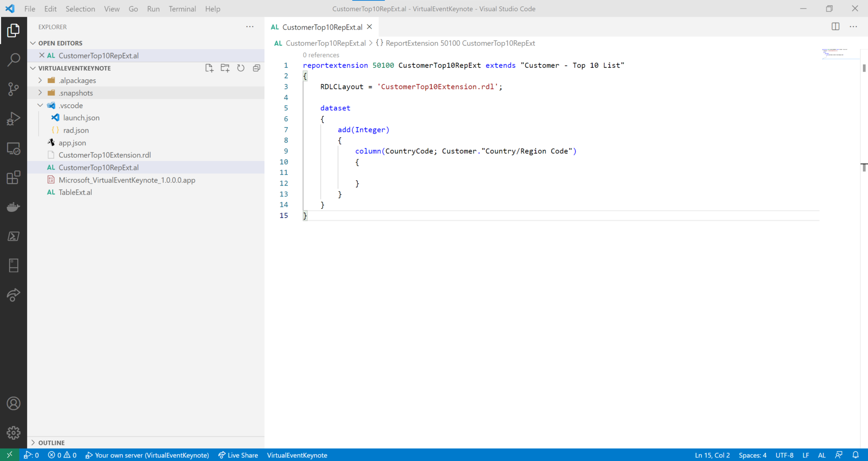Viewport: 868px width, 461px height.
Task: Open the Accounts icon at bottom of sidebar
Action: [14, 403]
